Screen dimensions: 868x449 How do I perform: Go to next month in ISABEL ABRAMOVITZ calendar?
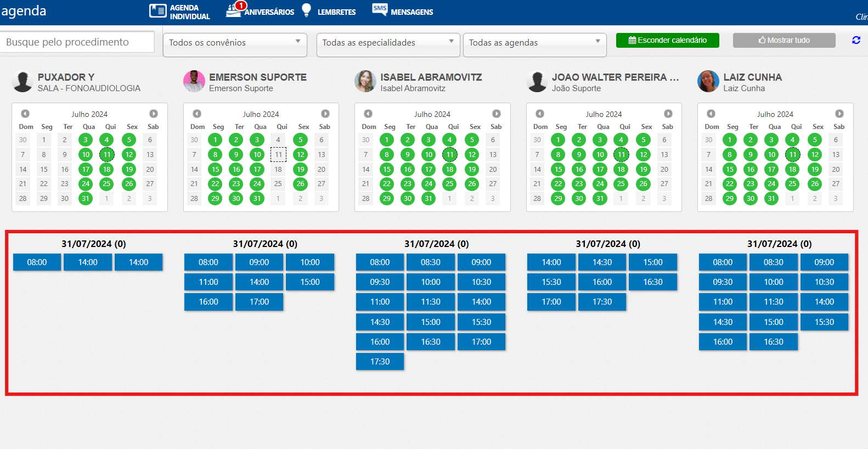pyautogui.click(x=497, y=114)
